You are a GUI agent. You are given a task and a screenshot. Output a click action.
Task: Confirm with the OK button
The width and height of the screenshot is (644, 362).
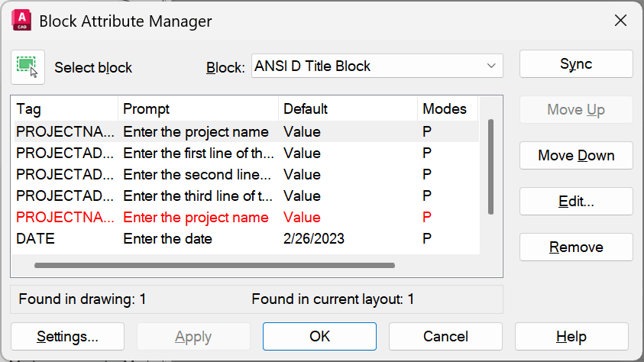pos(319,337)
